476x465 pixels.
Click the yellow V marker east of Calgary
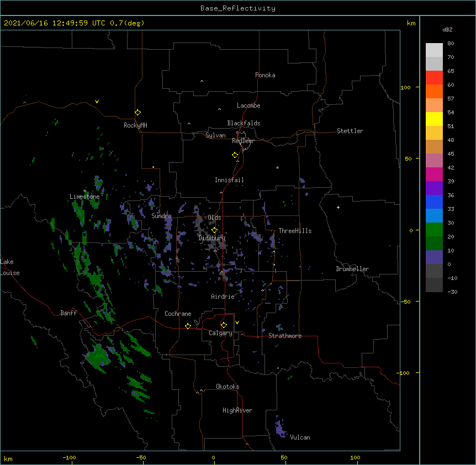(237, 323)
